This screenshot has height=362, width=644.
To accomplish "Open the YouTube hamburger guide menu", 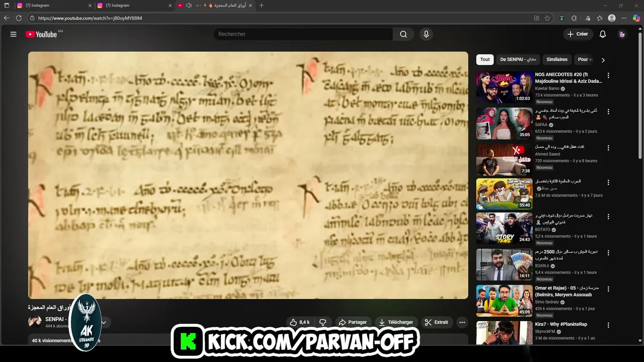I will coord(14,34).
